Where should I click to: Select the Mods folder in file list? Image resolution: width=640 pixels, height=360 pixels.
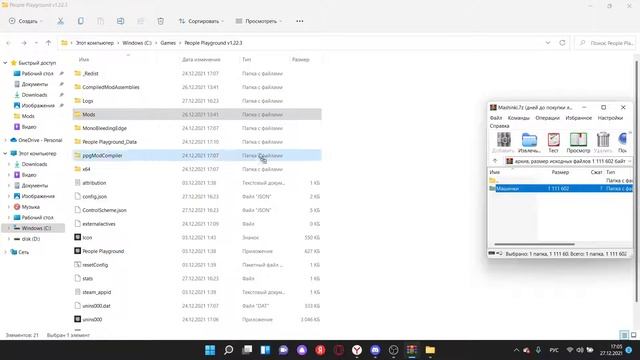point(197,114)
